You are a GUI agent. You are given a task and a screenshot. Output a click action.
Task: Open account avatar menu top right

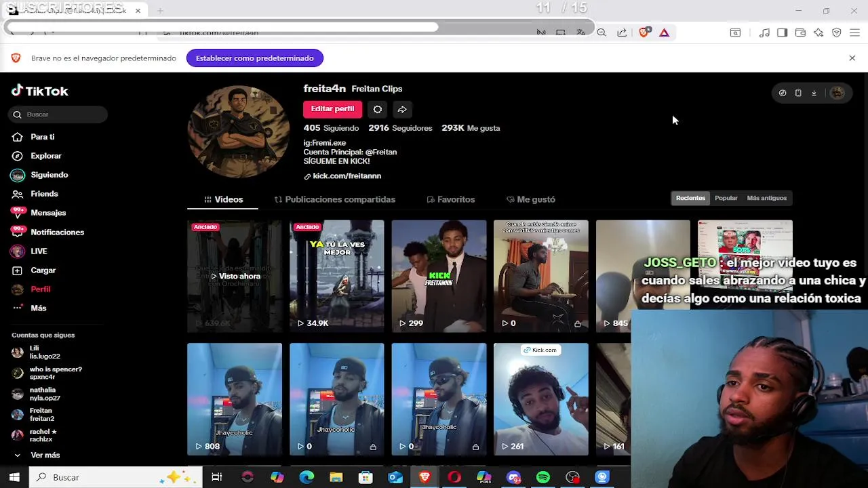pyautogui.click(x=837, y=93)
